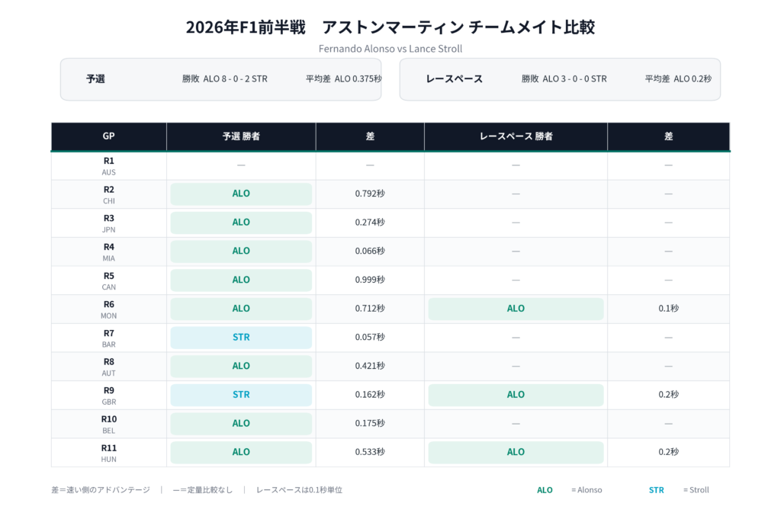Viewport: 781px width, 532px height.
Task: Click ALO race pace badge in R9 GBR row
Action: click(x=516, y=395)
